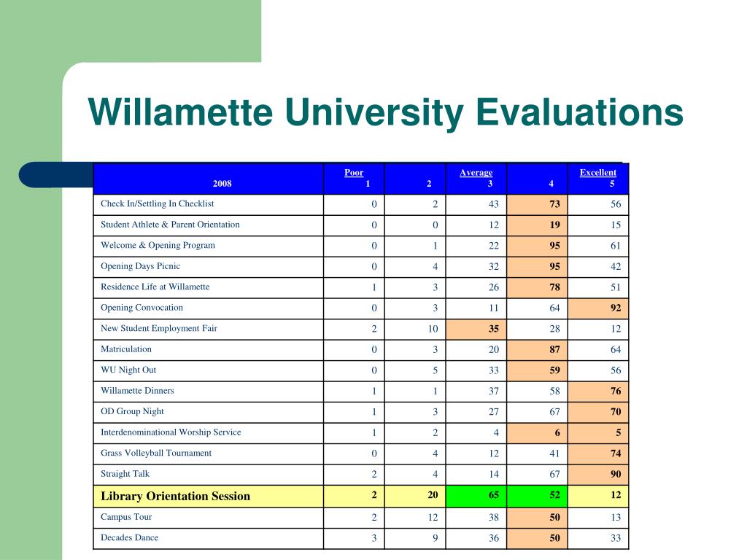Click the Opening Days Picnic label
This screenshot has height=560, width=747.
tap(141, 266)
